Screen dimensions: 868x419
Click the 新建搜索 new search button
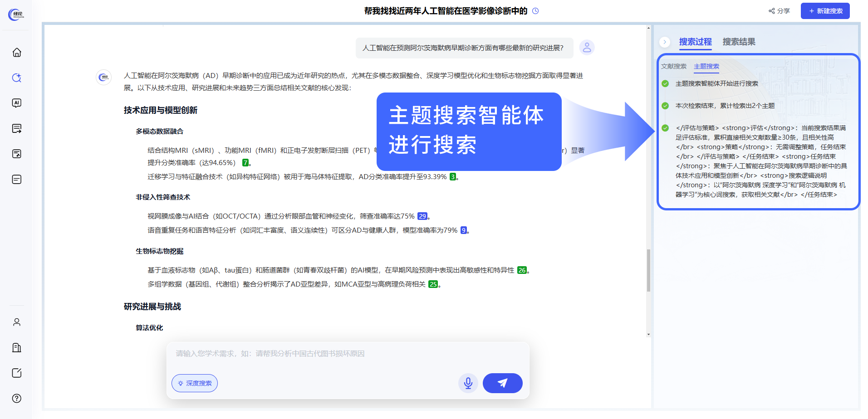(825, 10)
